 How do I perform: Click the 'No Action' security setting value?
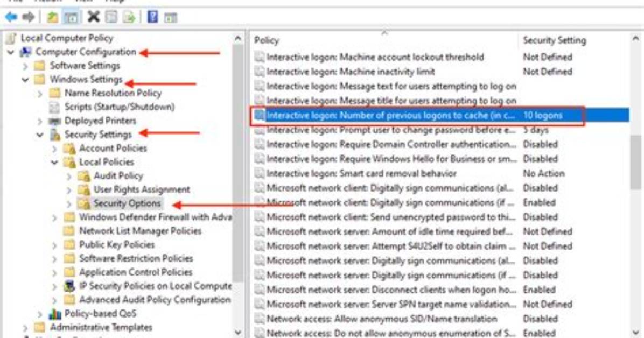(543, 173)
